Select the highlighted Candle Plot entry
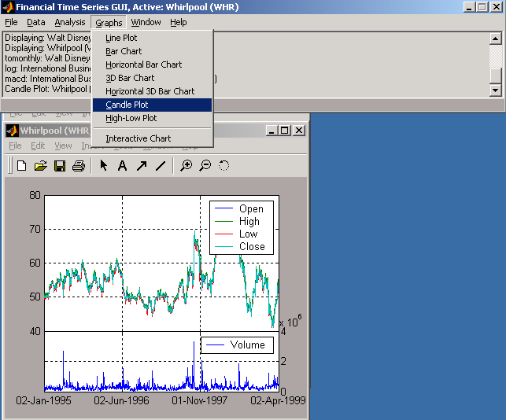The width and height of the screenshot is (506, 420). [152, 105]
